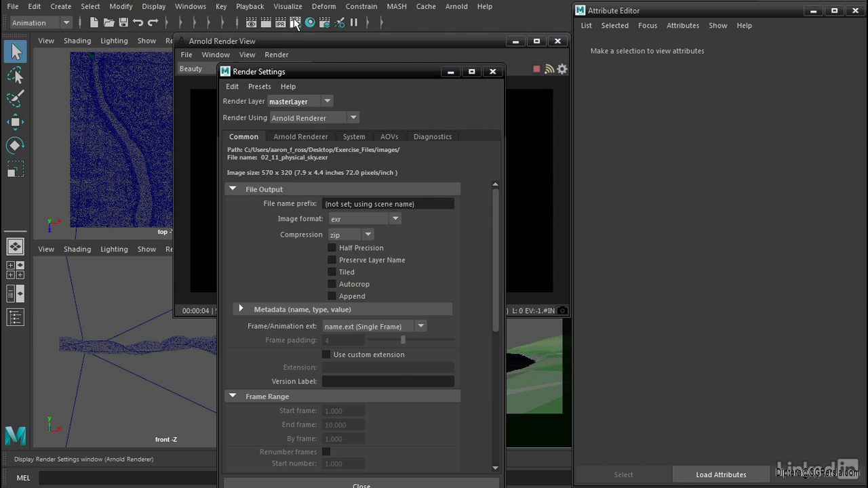Pause Viewport 2.0 display update

coord(354,22)
